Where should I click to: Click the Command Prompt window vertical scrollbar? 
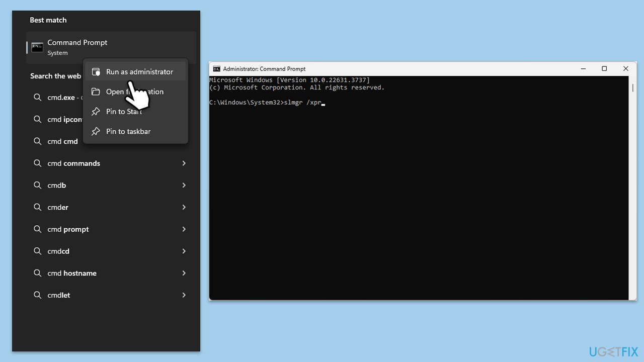pos(632,88)
